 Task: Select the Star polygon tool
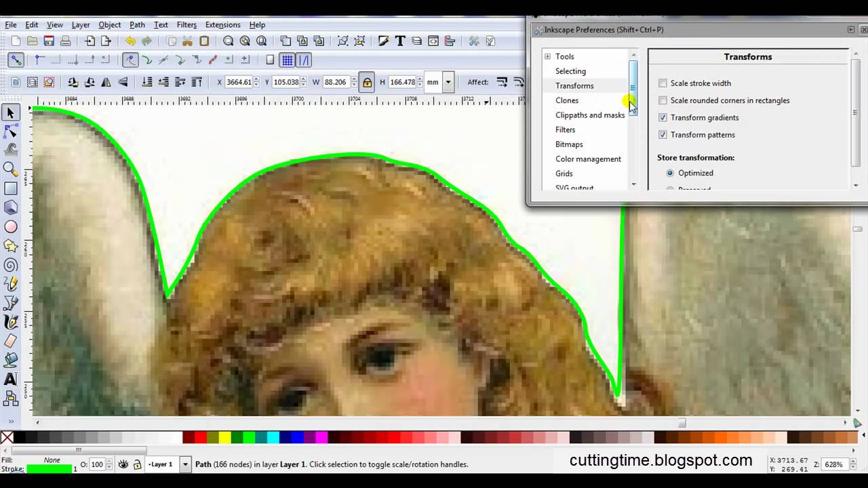click(x=11, y=246)
